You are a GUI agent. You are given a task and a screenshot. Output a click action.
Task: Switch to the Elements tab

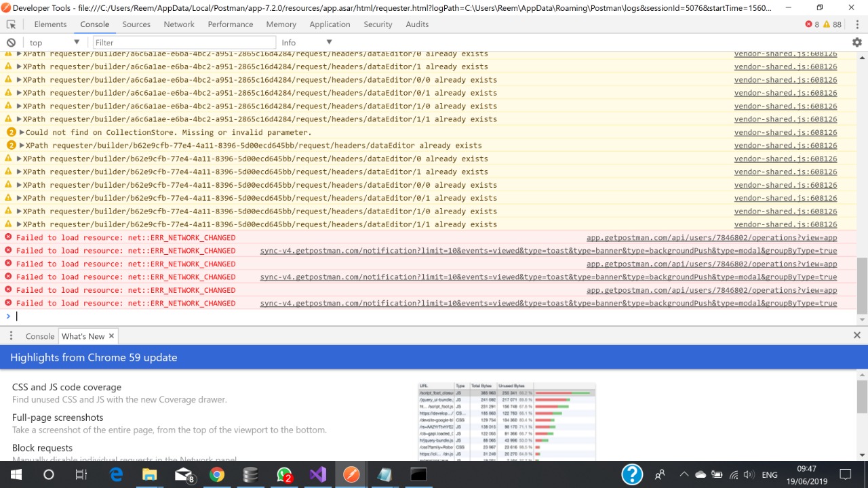[50, 24]
